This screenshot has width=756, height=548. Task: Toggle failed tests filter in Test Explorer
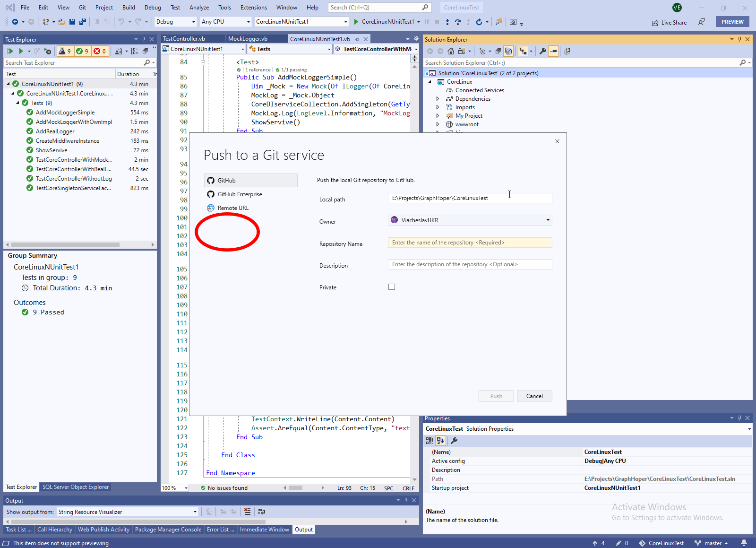pos(100,51)
